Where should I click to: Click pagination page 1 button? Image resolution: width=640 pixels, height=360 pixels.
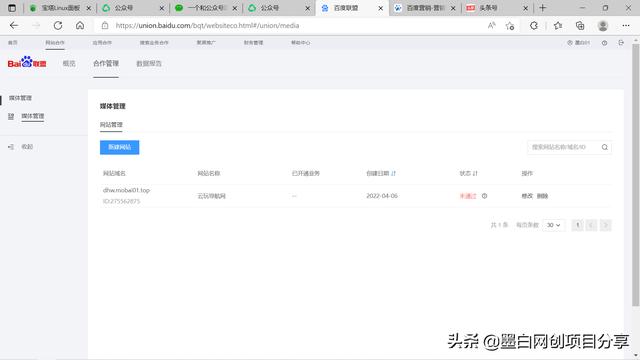pos(577,225)
